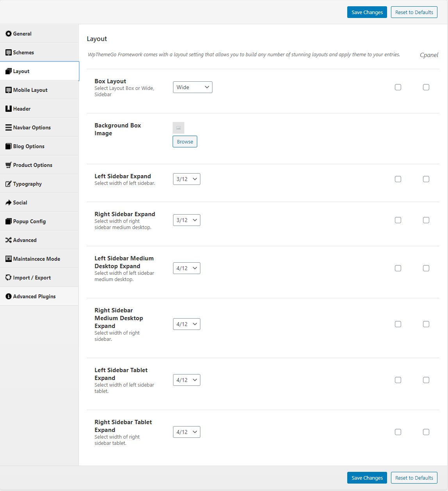The height and width of the screenshot is (491, 448).
Task: Click the top Save Changes button
Action: click(367, 12)
